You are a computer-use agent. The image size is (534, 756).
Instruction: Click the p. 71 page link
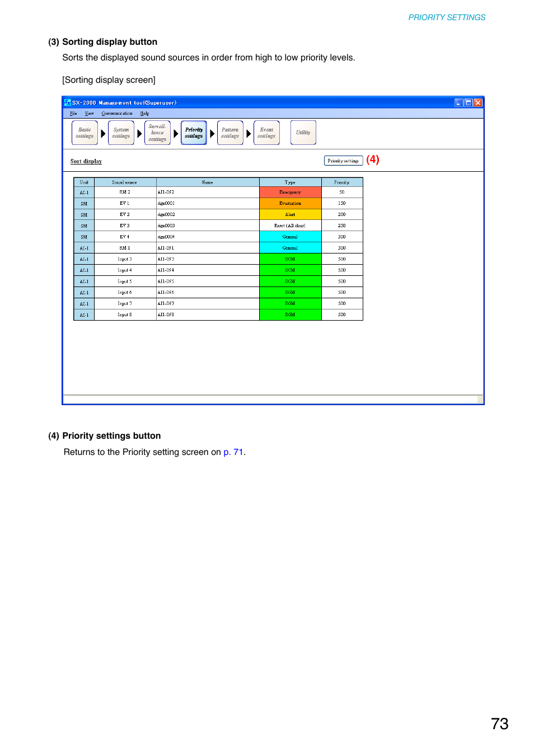pos(233,452)
